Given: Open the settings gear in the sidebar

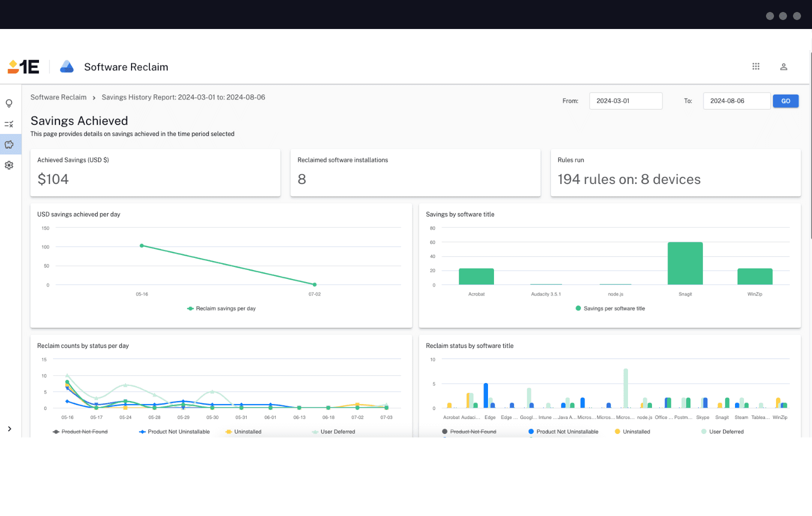Looking at the screenshot, I should [x=9, y=165].
